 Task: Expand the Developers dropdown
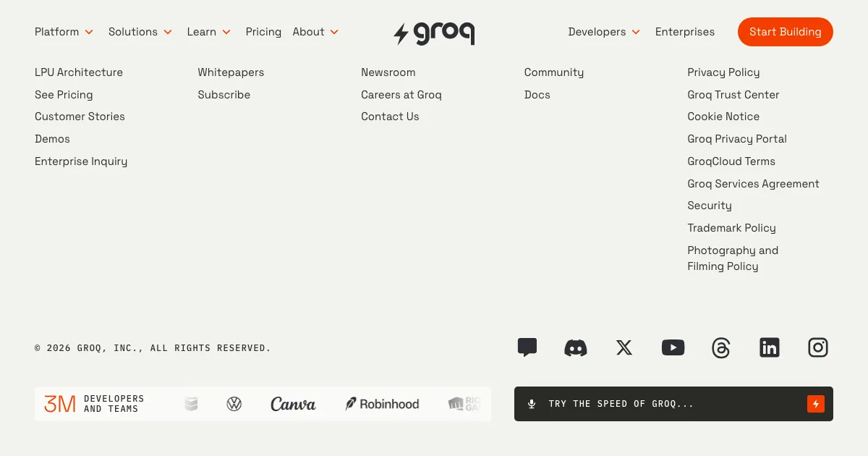(604, 32)
